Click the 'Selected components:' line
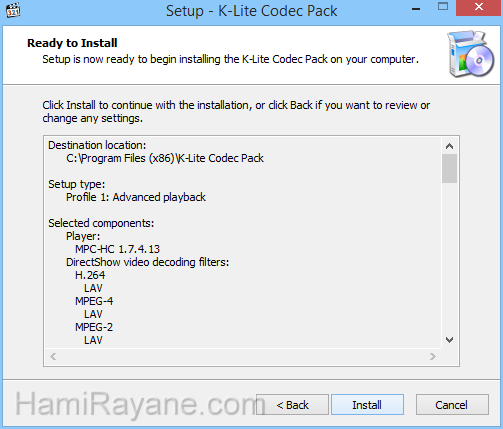 point(101,223)
